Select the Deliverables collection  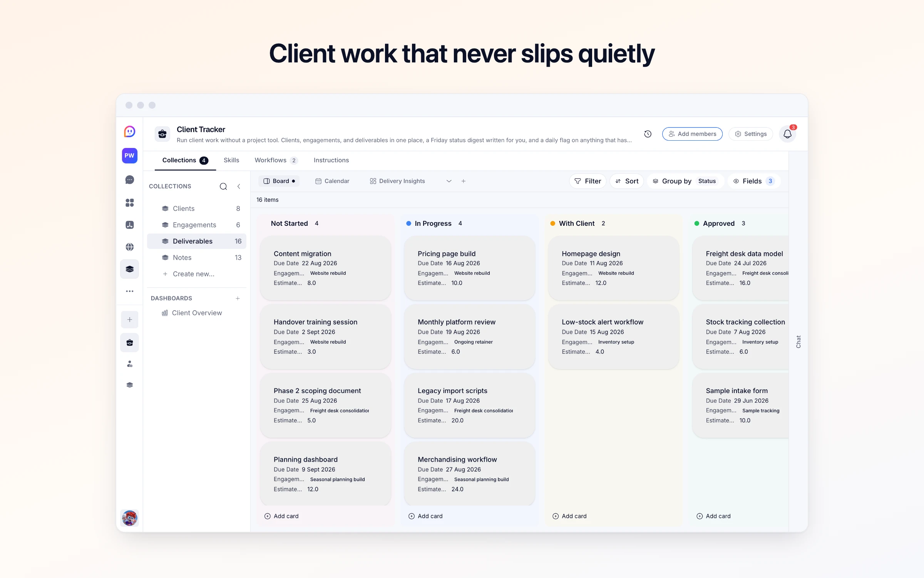tap(197, 241)
